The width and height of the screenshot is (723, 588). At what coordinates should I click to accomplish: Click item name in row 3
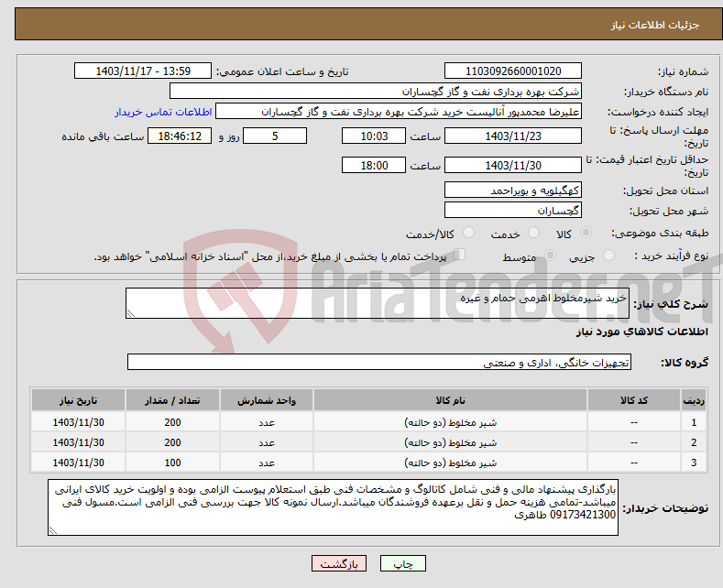tap(451, 463)
